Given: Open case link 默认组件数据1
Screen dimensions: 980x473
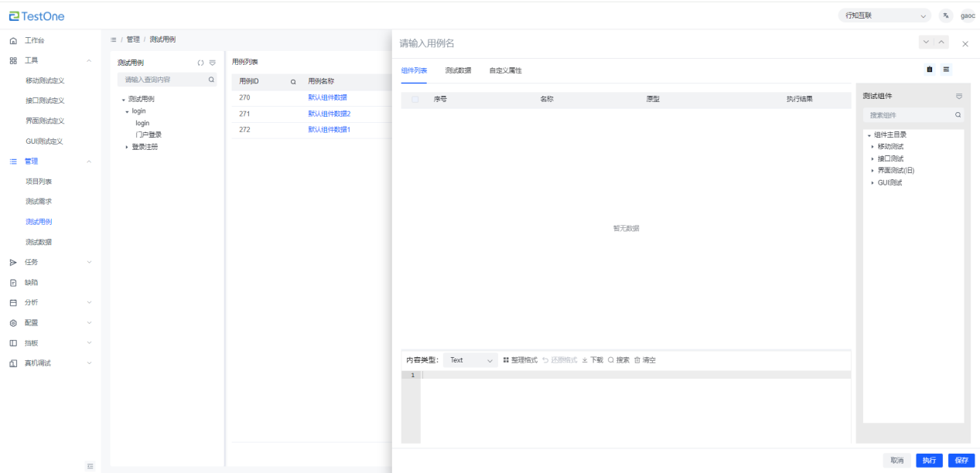Looking at the screenshot, I should [x=330, y=129].
